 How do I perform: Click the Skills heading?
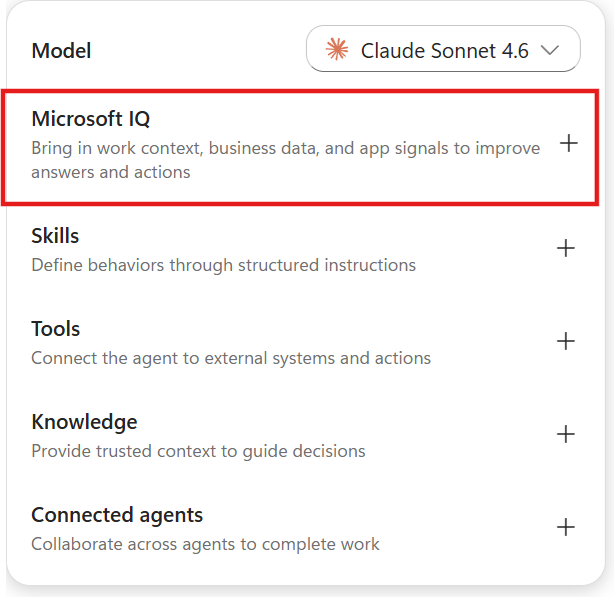[55, 236]
